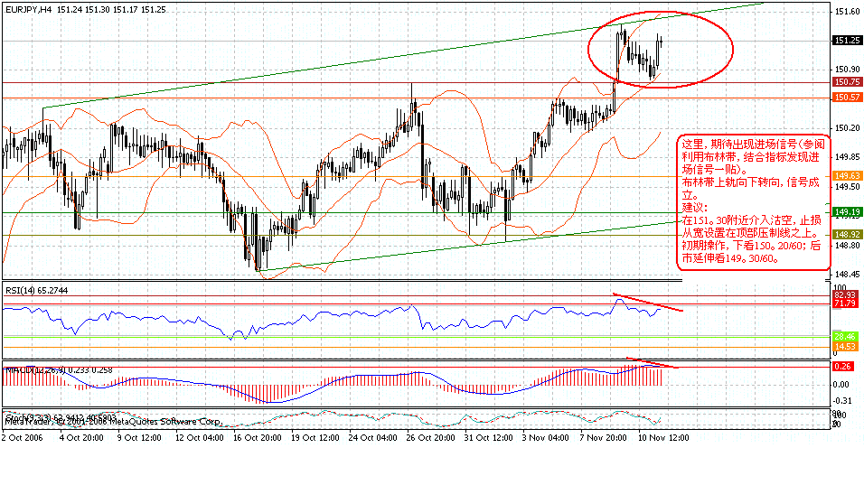Click the orange RSI 14.53 level tag
Screen dimensions: 864x504
coord(845,347)
